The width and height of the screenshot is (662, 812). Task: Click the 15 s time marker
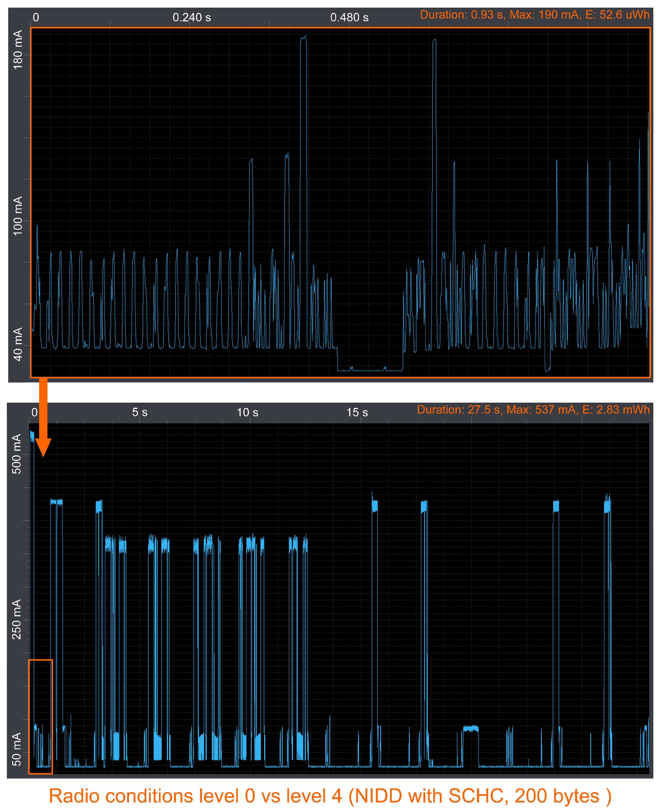click(357, 412)
